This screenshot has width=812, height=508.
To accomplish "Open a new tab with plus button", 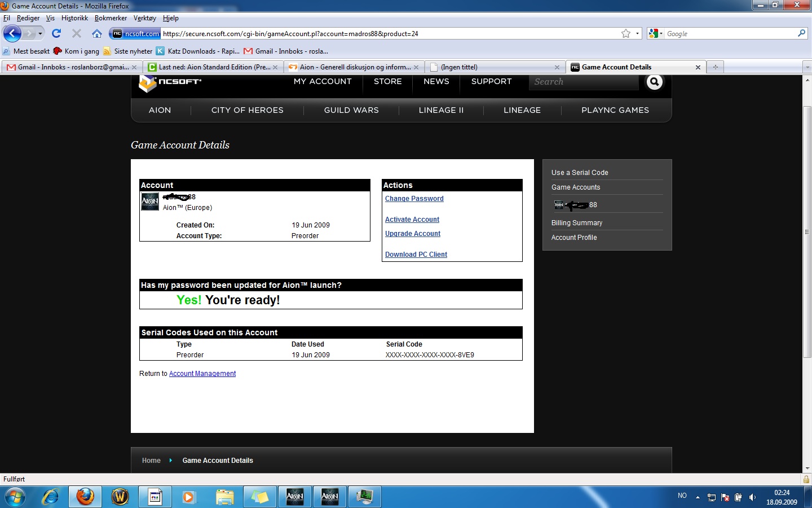I will pyautogui.click(x=715, y=67).
